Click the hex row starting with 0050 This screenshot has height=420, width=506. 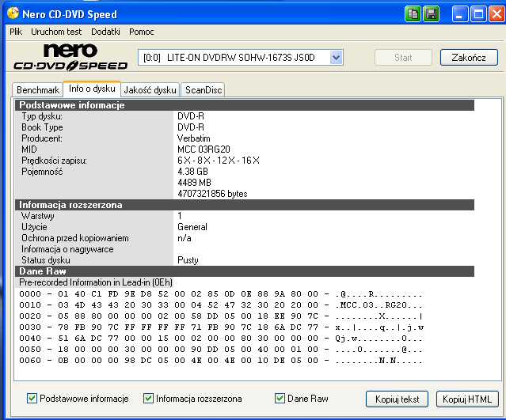coord(221,349)
